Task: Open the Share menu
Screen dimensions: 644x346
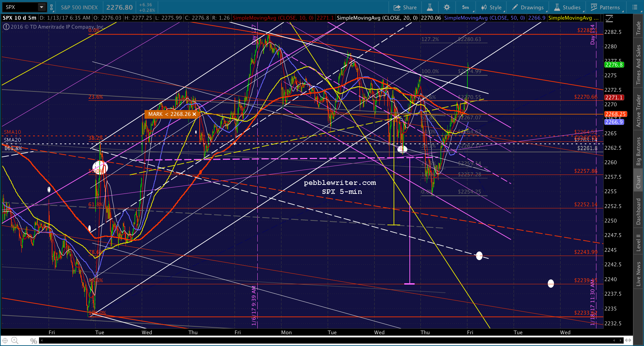Action: [405, 7]
